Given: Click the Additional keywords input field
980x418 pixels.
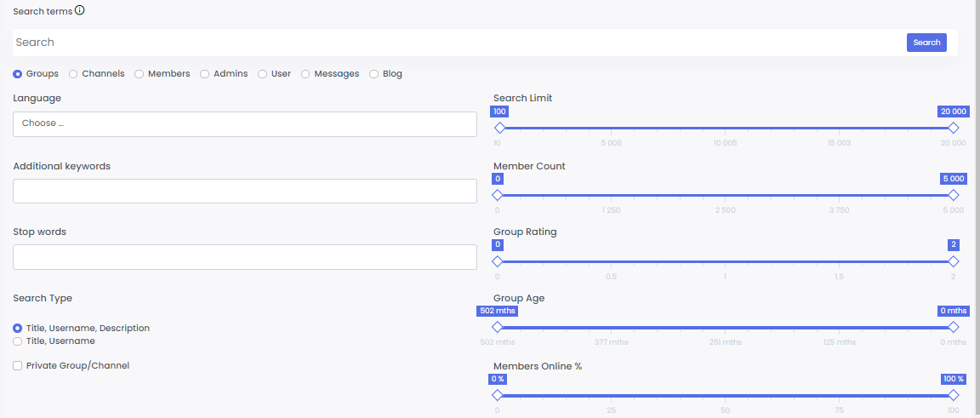Looking at the screenshot, I should 245,191.
